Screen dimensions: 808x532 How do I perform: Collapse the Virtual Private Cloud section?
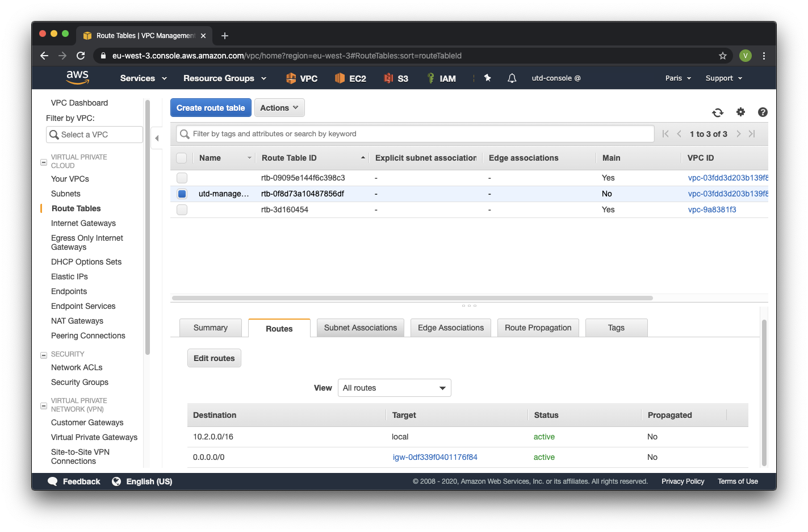tap(44, 162)
